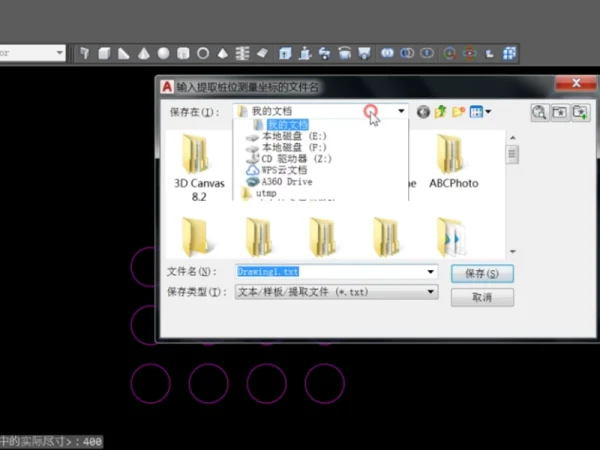Screen dimensions: 600x450
Task: Activate the Presspull tool
Action: 305,53
